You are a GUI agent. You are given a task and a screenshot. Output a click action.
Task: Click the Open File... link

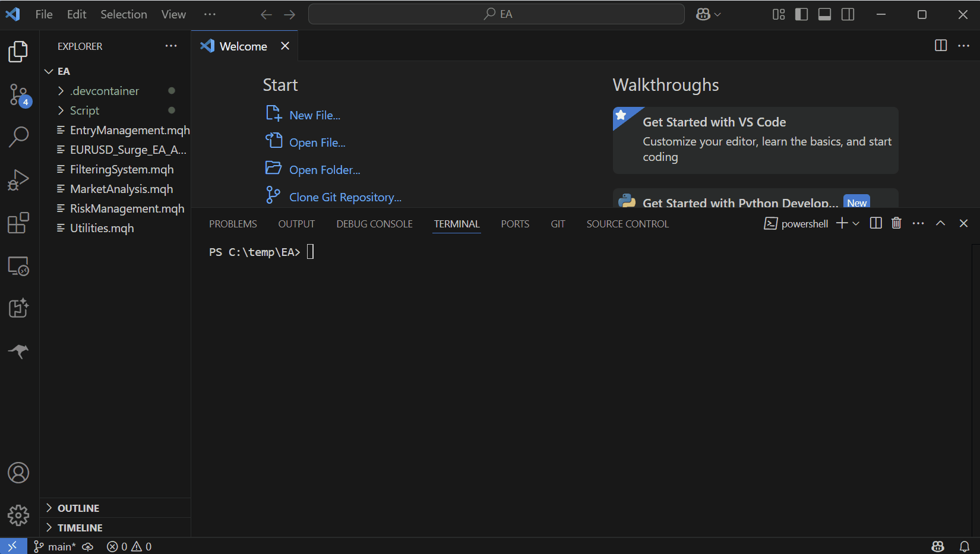[x=317, y=143]
